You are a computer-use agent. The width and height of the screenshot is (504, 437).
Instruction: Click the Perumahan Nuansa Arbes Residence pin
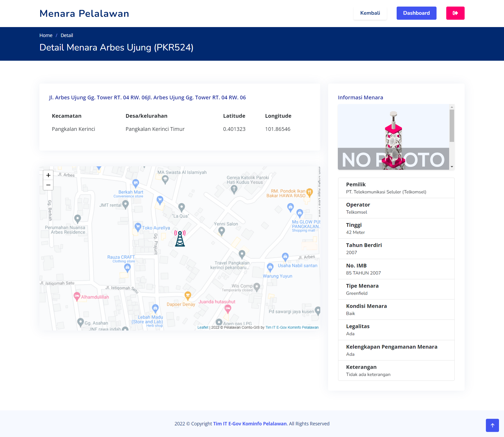click(x=77, y=219)
